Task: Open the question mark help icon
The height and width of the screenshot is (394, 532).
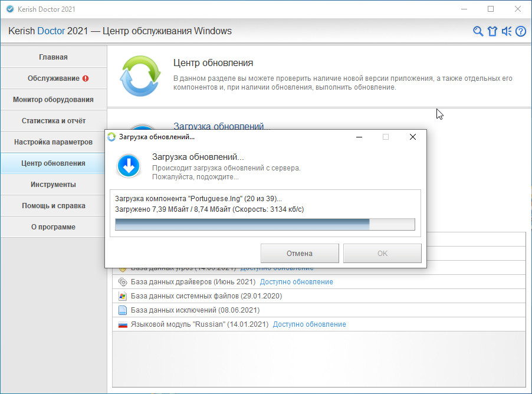Action: tap(521, 31)
